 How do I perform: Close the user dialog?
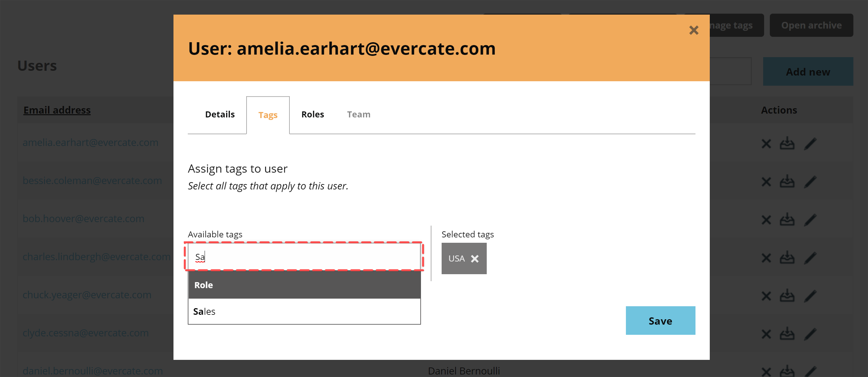pyautogui.click(x=694, y=30)
